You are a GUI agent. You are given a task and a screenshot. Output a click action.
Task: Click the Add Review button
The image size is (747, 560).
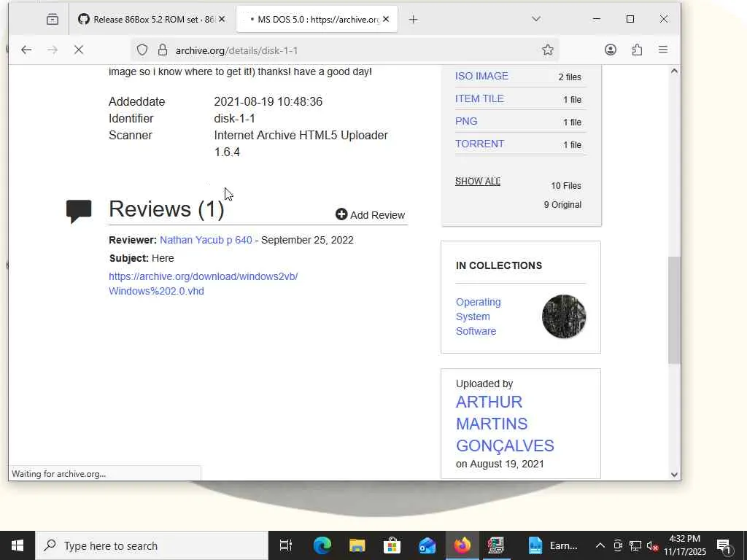tap(370, 215)
